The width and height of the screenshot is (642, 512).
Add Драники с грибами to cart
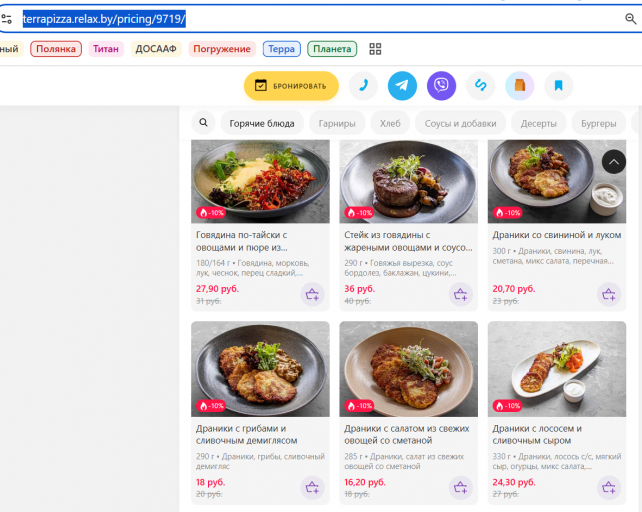coord(312,487)
